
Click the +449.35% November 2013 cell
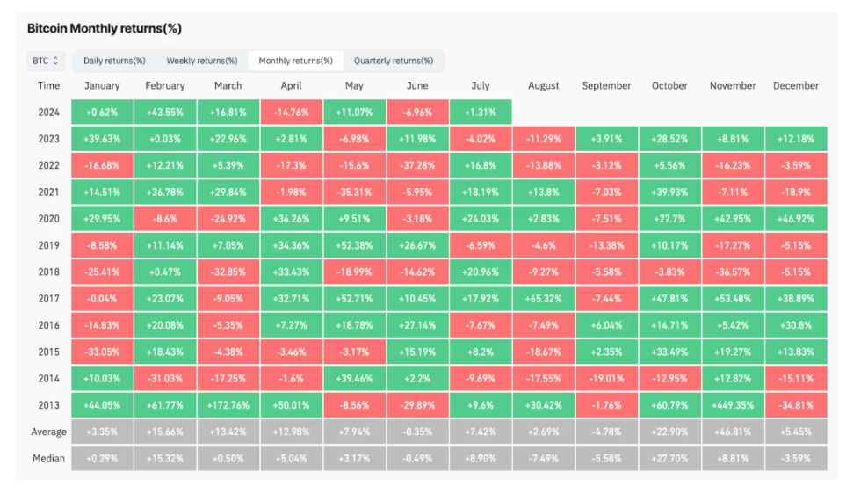click(733, 406)
